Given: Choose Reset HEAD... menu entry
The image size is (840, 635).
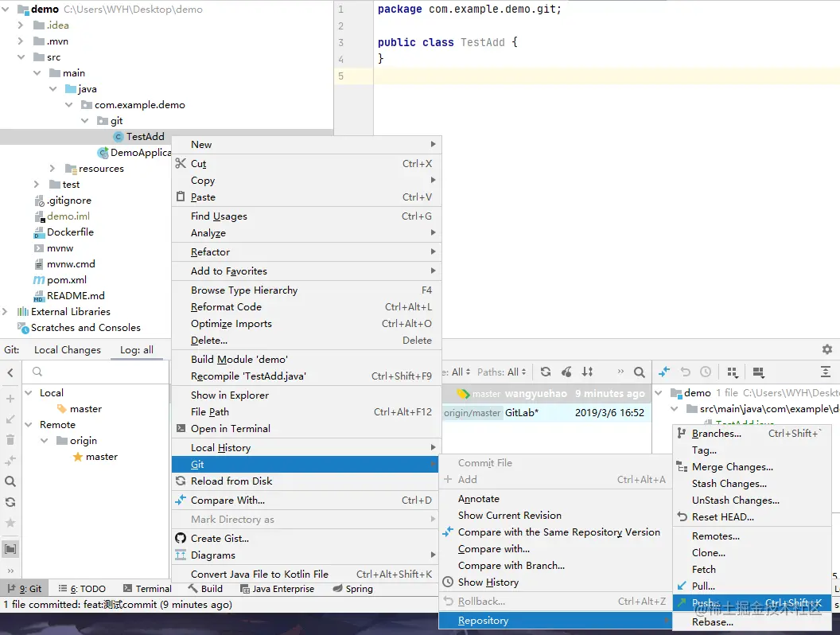Looking at the screenshot, I should point(752,516).
